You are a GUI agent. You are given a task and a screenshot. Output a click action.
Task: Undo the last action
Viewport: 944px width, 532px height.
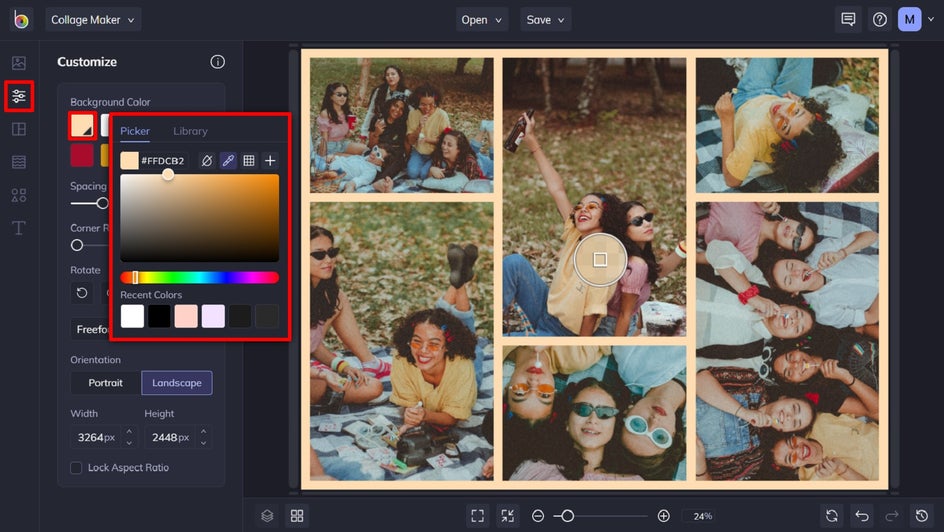click(862, 516)
